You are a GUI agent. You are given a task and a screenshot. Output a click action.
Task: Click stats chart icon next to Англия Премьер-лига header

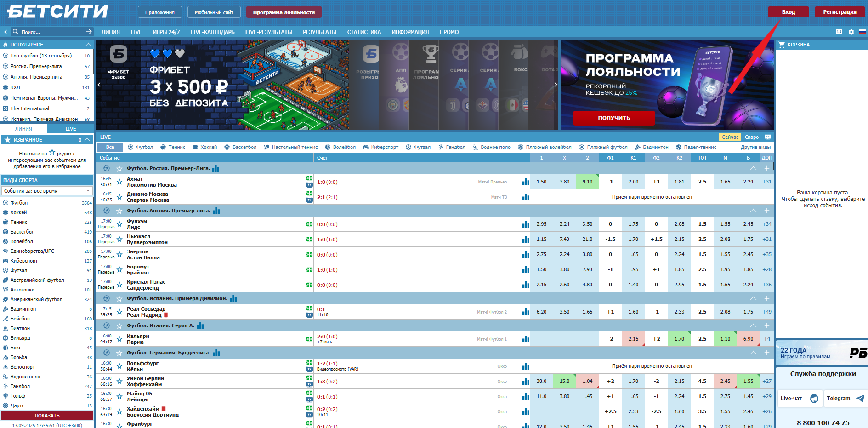coord(216,211)
